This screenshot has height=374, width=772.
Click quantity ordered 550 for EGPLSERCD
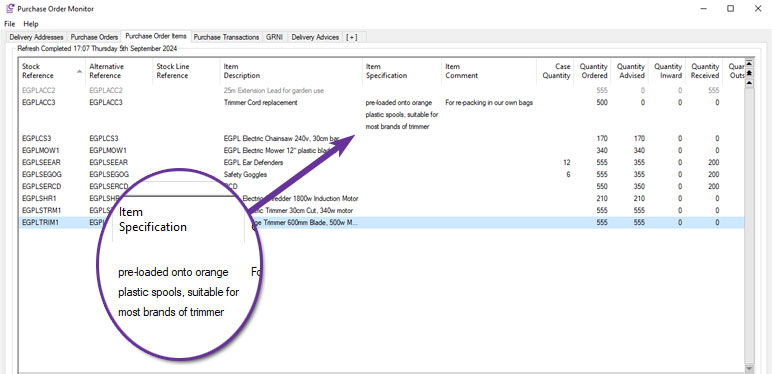[x=602, y=187]
